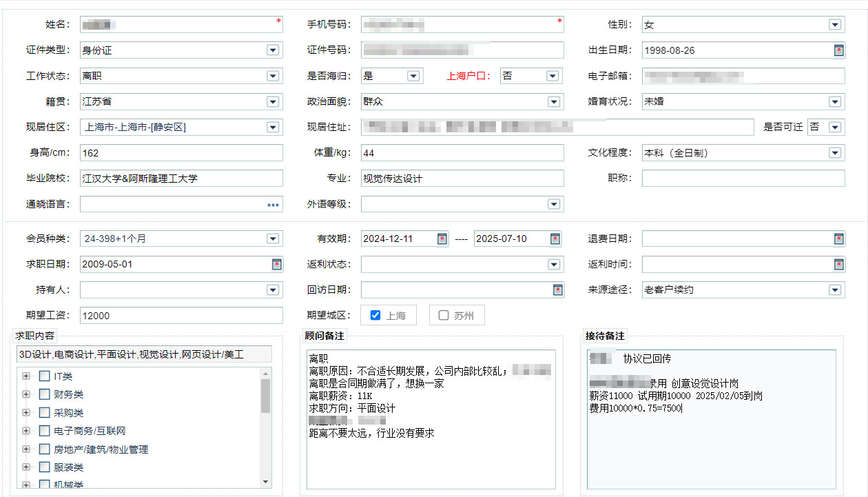
Task: Open calendar picker for 退费日期
Action: click(838, 239)
